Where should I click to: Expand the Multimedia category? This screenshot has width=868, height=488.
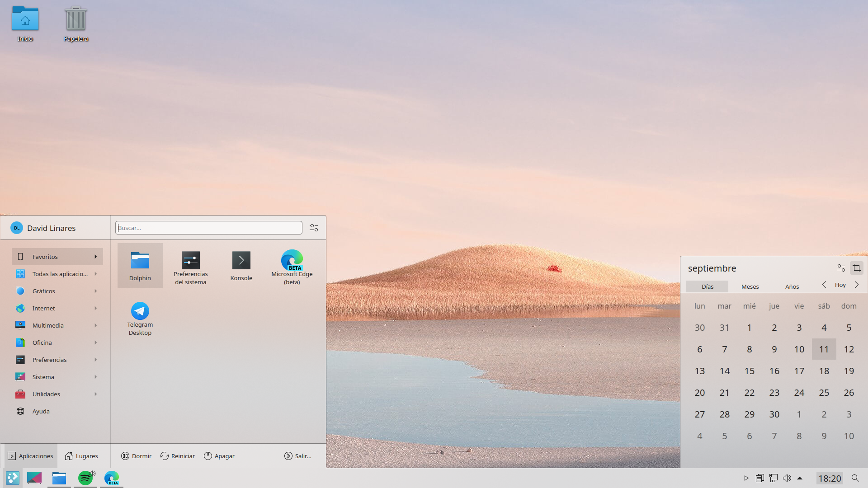(x=57, y=325)
